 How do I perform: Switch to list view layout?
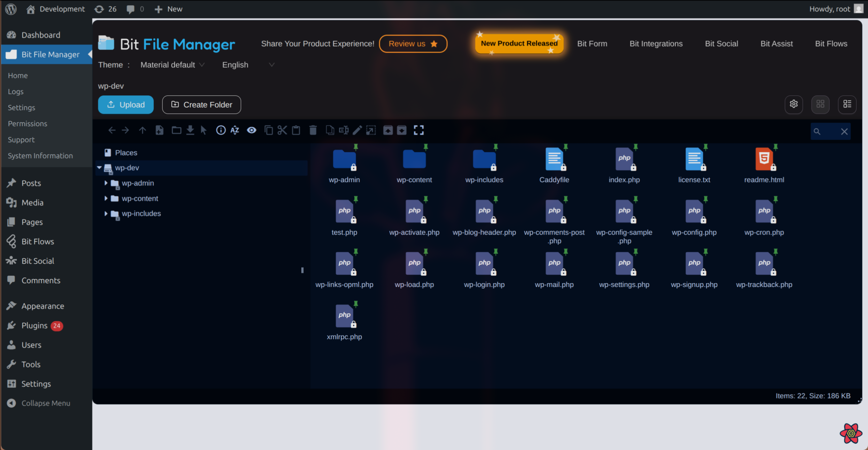[847, 104]
